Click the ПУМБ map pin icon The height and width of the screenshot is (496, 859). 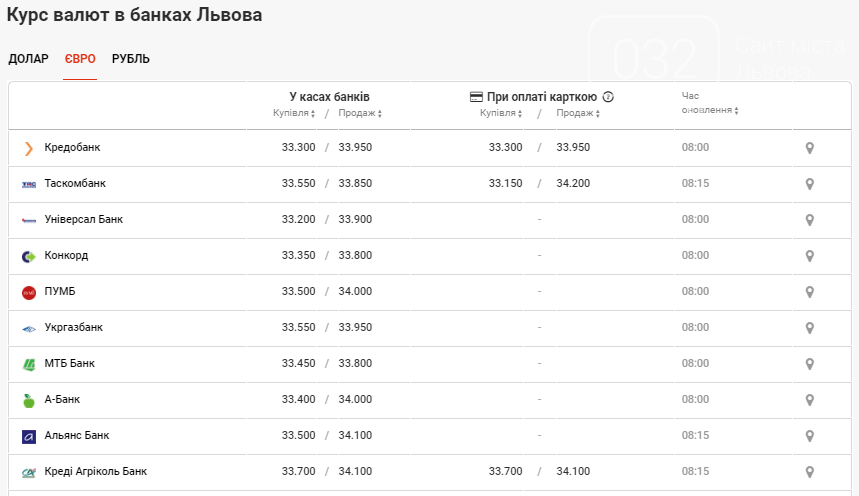click(809, 292)
